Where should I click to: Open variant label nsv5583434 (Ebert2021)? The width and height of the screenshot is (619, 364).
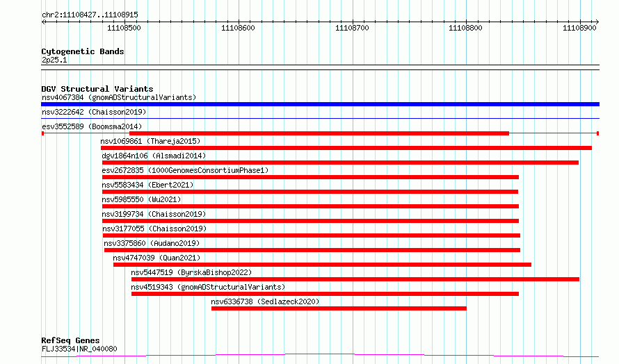point(147,185)
